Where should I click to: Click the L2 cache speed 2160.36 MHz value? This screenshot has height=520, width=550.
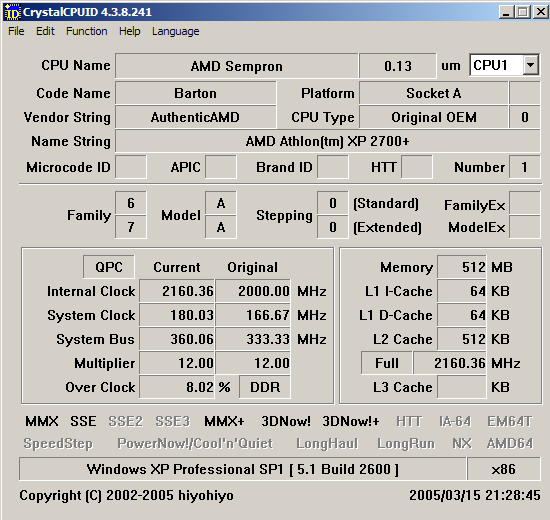[450, 363]
